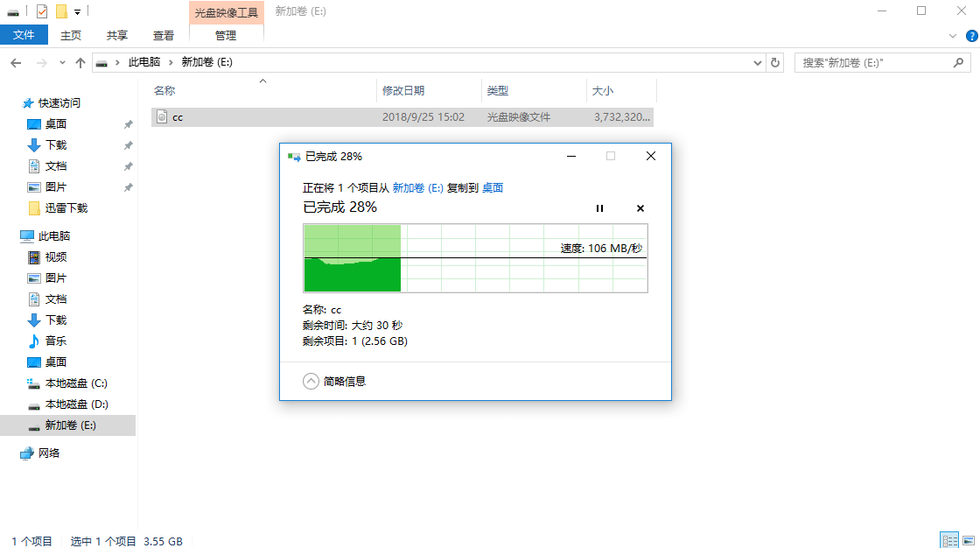Cancel the copy with the X icon

(640, 208)
